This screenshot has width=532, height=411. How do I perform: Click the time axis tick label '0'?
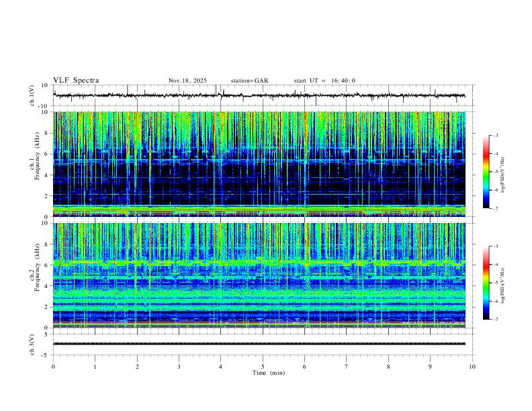(x=53, y=367)
